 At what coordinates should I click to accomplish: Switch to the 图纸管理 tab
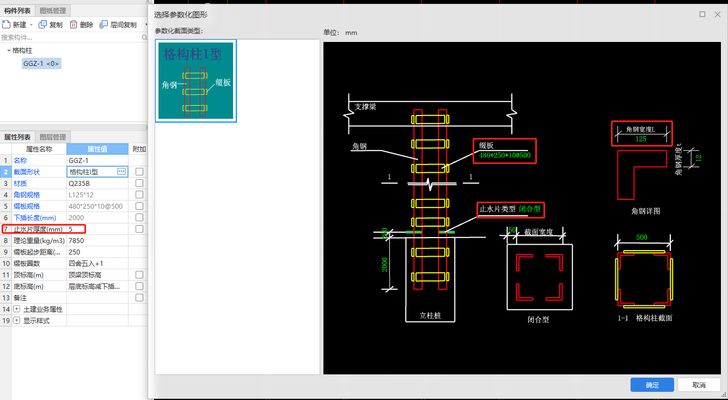[52, 8]
